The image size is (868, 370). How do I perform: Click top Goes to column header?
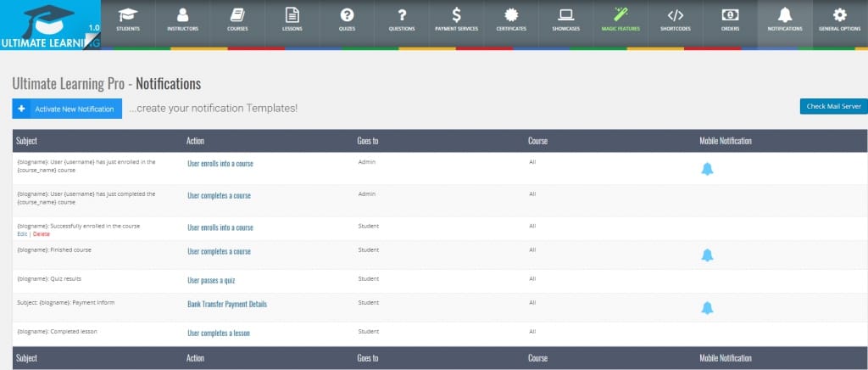click(x=368, y=141)
